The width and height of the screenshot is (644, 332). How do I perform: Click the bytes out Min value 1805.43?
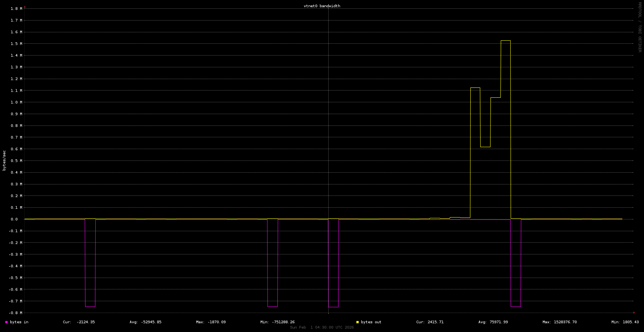coord(631,322)
